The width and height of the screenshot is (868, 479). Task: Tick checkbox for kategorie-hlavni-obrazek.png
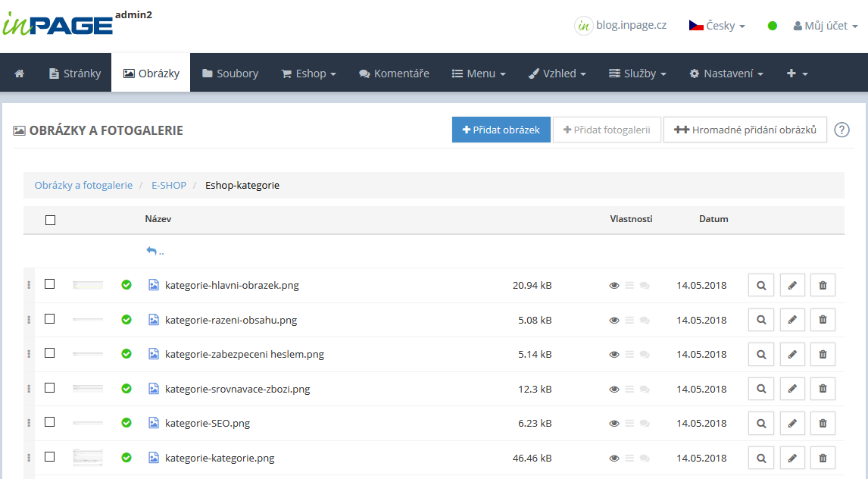coord(50,284)
